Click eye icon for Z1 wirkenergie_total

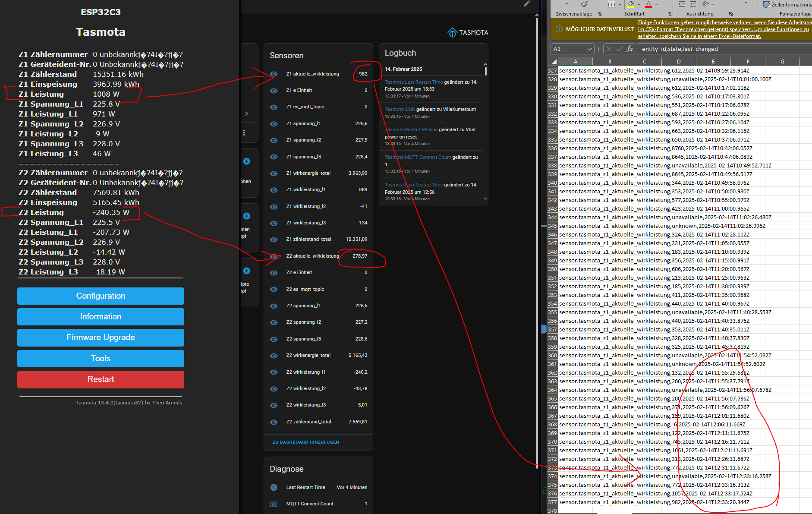274,173
